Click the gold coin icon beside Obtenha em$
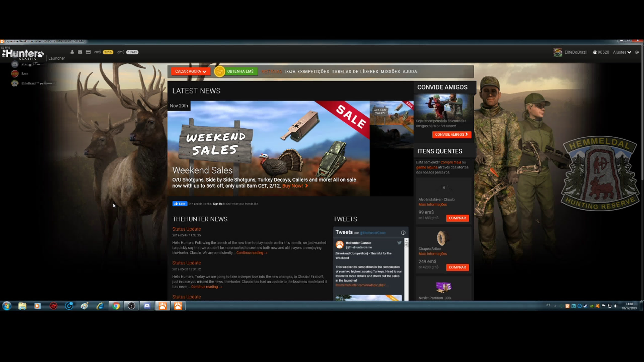This screenshot has width=644, height=362. click(x=219, y=72)
